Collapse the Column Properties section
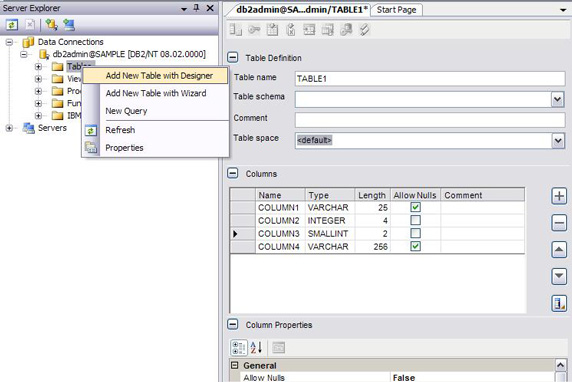Image resolution: width=572 pixels, height=382 pixels. [233, 324]
